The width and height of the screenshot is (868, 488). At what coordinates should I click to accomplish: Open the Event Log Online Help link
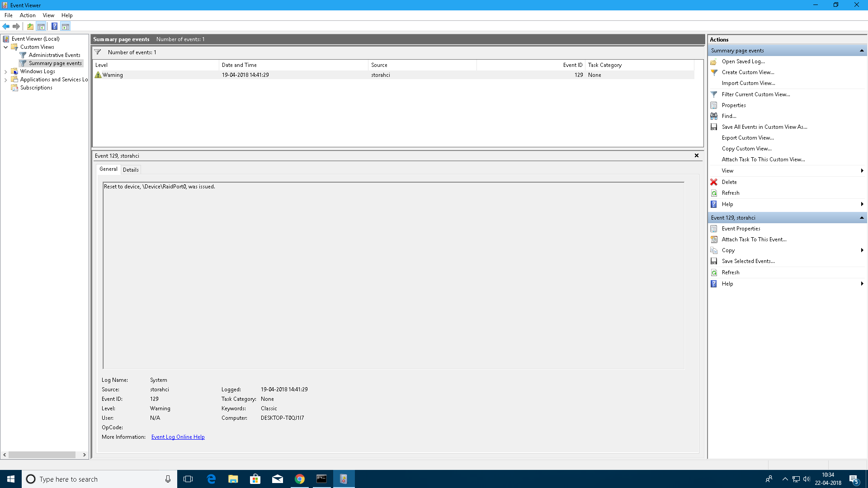[178, 437]
